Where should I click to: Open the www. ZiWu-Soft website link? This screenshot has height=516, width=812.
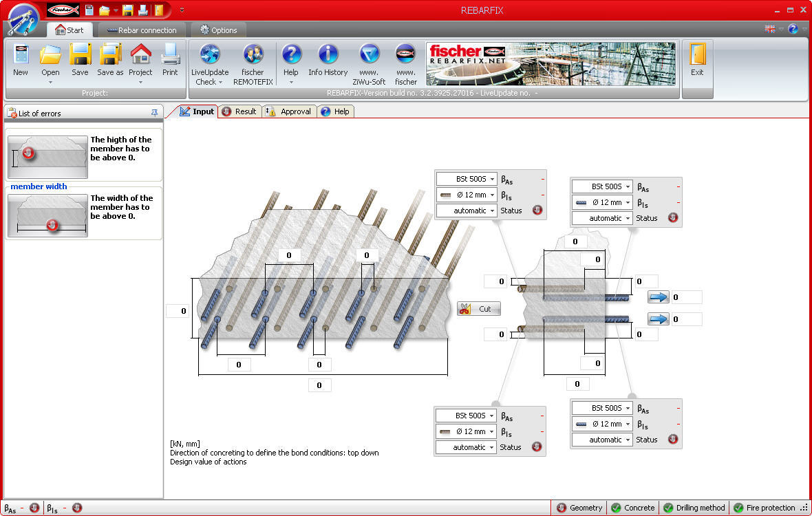point(369,65)
